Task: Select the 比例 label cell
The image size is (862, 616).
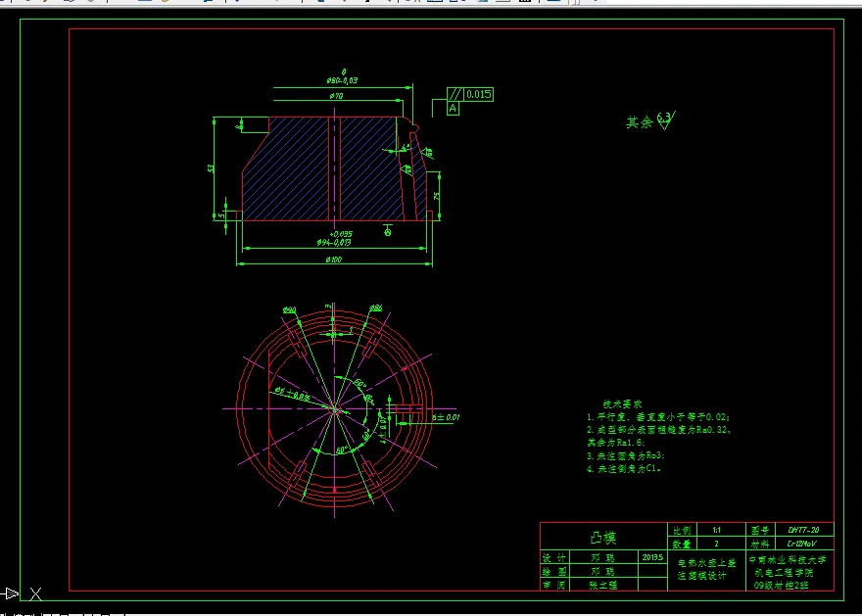Action: (682, 530)
